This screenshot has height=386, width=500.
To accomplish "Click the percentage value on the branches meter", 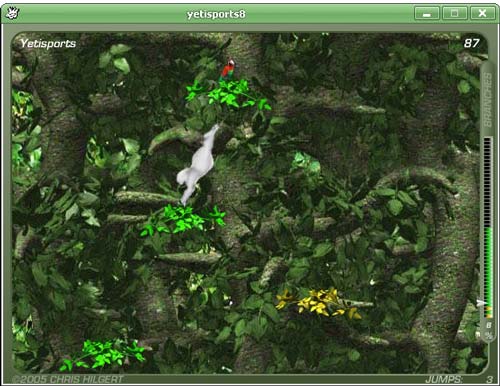I will [x=489, y=325].
